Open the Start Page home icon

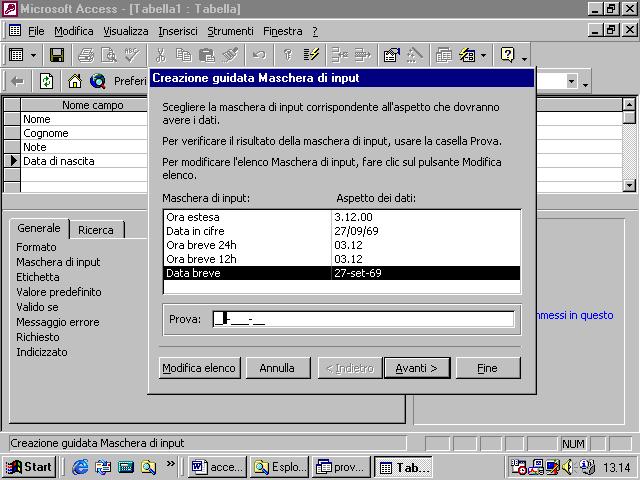click(x=75, y=81)
